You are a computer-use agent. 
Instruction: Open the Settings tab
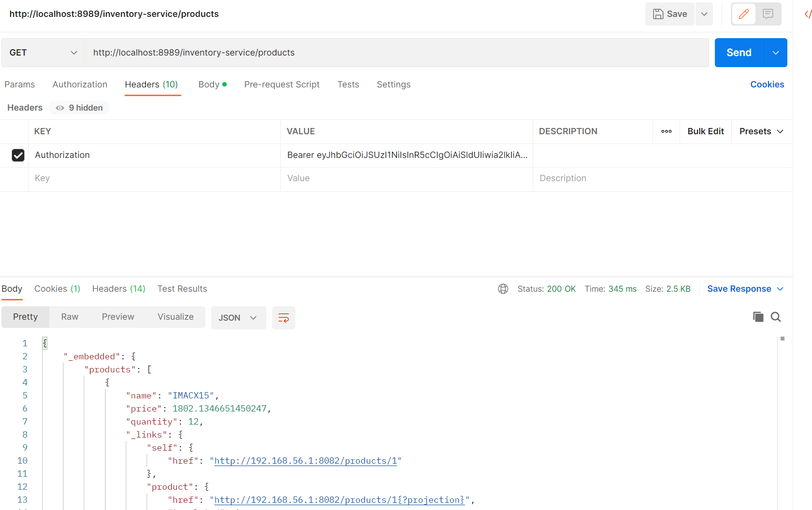pos(393,85)
